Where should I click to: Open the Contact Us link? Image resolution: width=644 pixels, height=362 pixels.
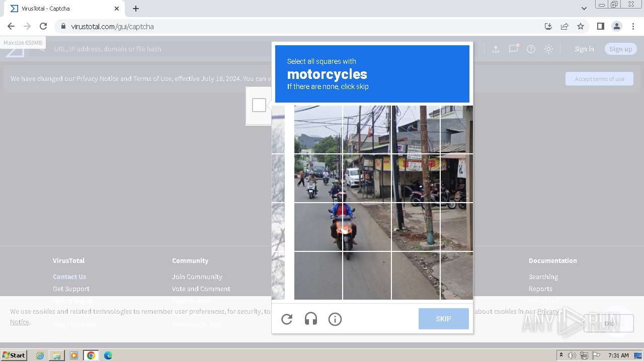pos(69,277)
